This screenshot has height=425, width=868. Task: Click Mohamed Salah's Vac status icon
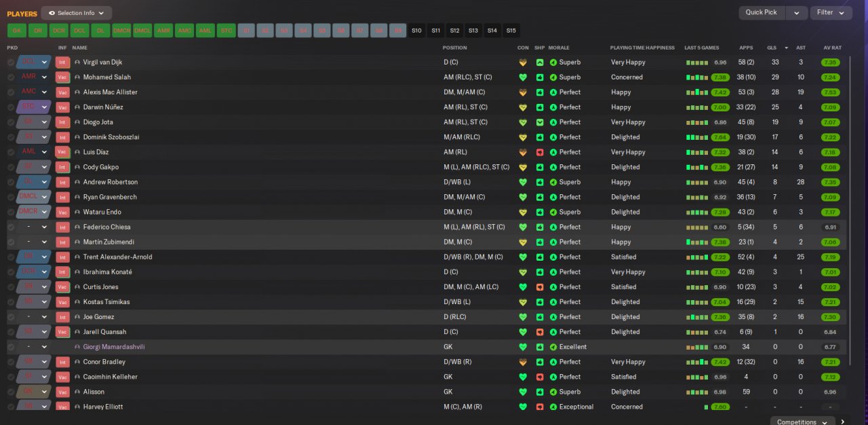(62, 77)
